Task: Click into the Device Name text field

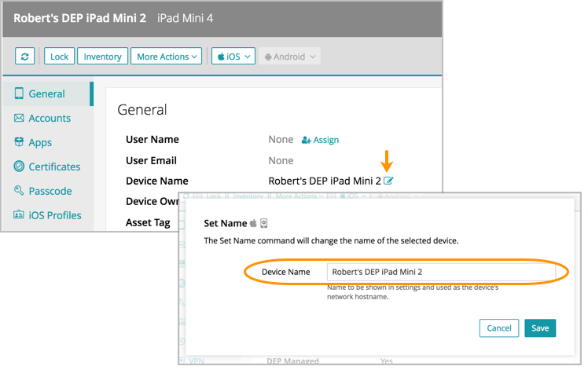Action: [440, 272]
